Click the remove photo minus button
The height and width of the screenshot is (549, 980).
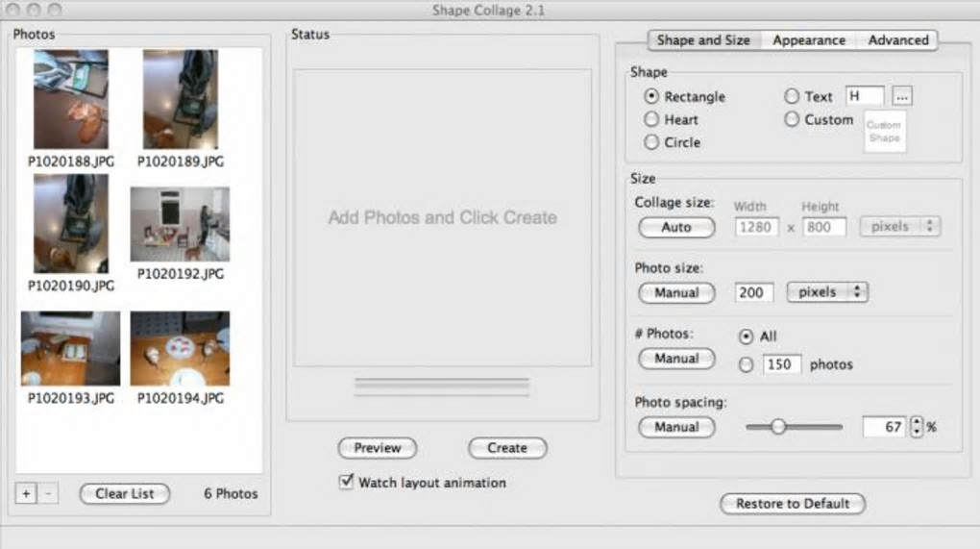point(50,494)
